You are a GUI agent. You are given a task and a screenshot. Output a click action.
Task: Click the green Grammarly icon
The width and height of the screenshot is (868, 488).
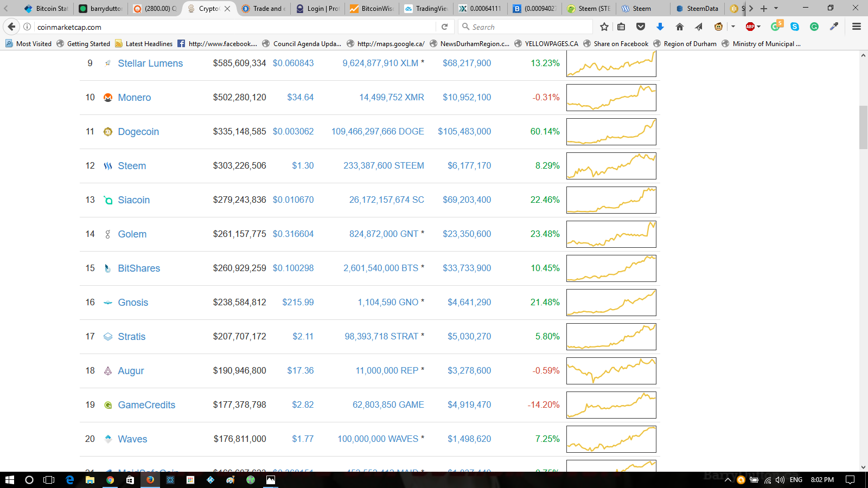tap(814, 27)
